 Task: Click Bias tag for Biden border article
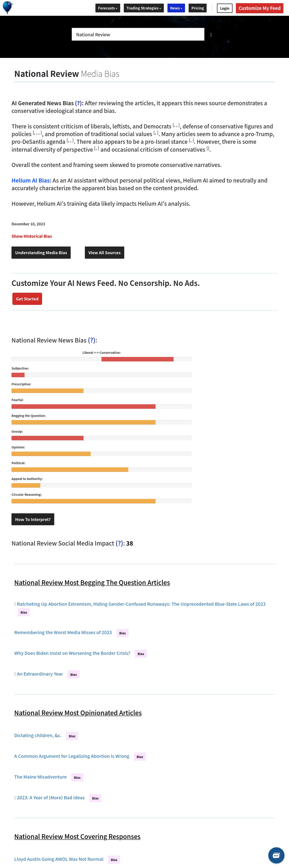tap(141, 654)
